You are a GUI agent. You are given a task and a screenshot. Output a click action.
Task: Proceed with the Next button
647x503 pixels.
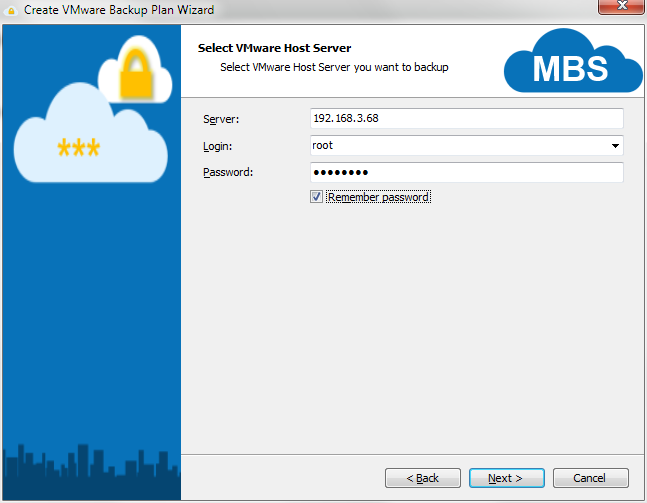pos(506,478)
